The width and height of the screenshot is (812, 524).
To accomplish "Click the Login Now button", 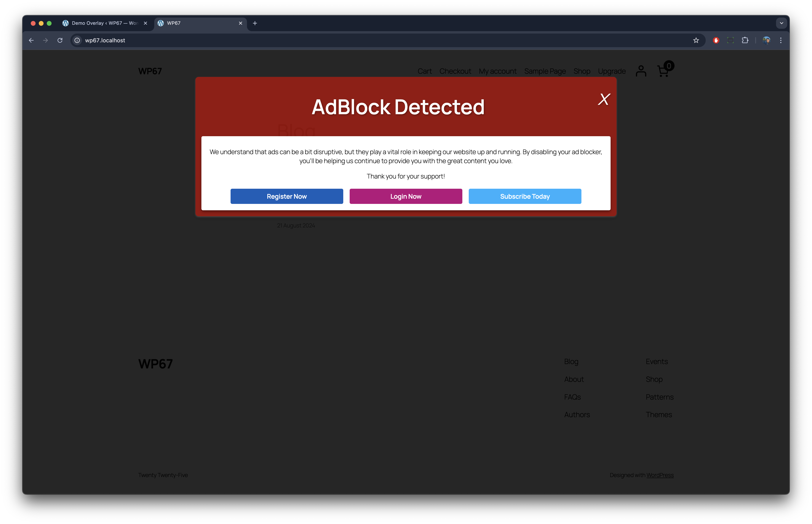I will (x=406, y=196).
